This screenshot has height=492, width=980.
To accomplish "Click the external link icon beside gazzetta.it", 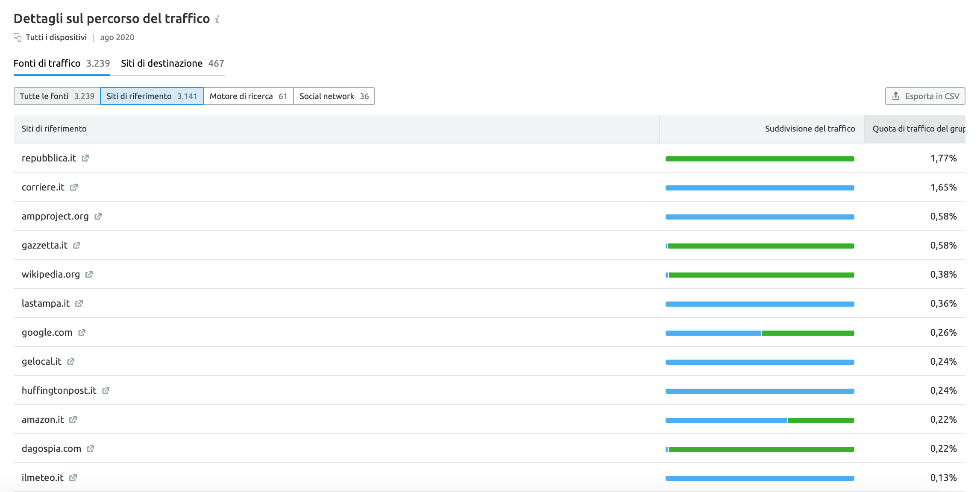I will pos(77,246).
